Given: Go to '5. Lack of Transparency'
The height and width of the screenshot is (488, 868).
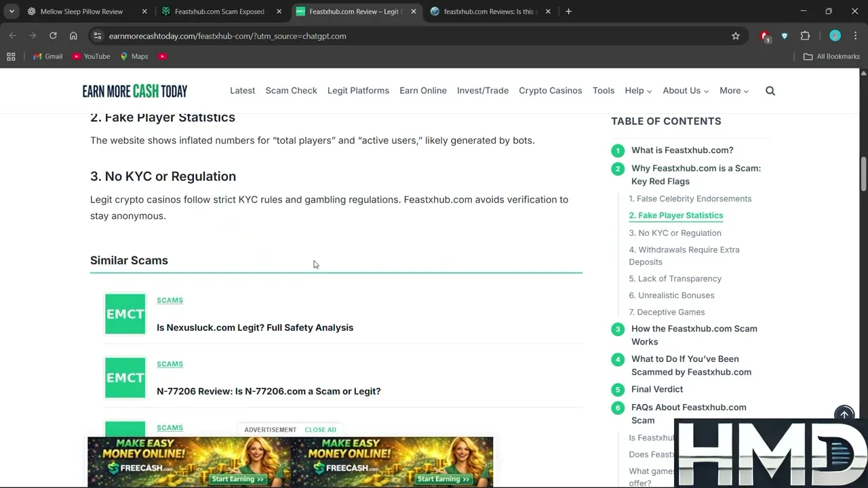Looking at the screenshot, I should [x=675, y=279].
